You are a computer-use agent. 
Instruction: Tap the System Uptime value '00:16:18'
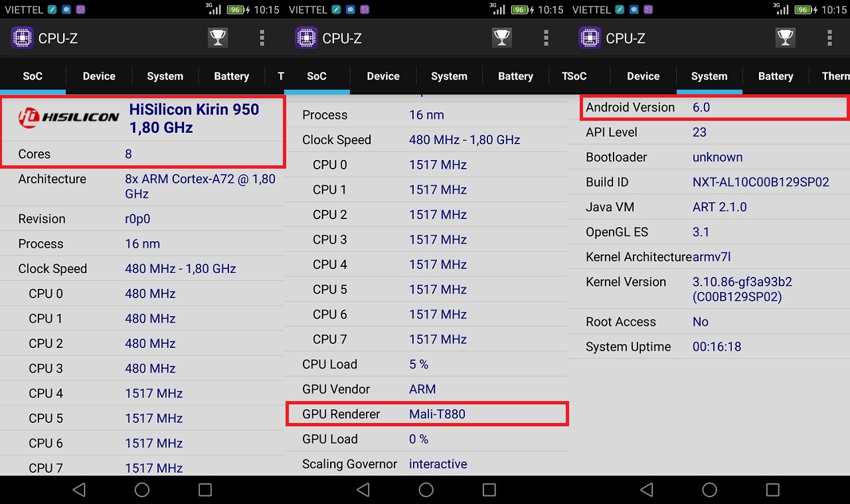717,347
